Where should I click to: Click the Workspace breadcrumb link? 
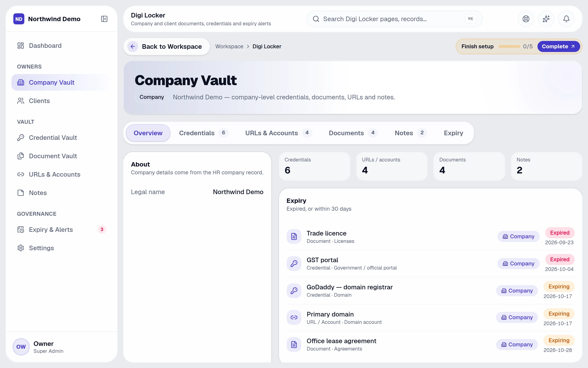pyautogui.click(x=229, y=46)
